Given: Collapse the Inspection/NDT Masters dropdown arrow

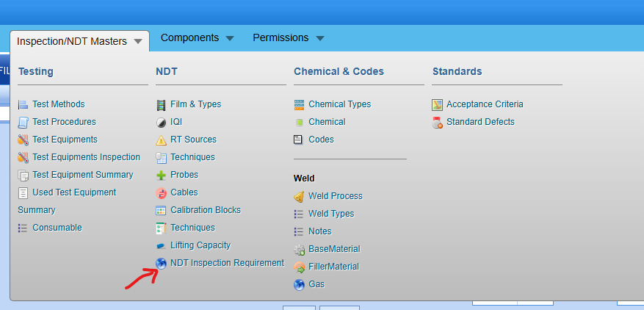Looking at the screenshot, I should pyautogui.click(x=138, y=42).
